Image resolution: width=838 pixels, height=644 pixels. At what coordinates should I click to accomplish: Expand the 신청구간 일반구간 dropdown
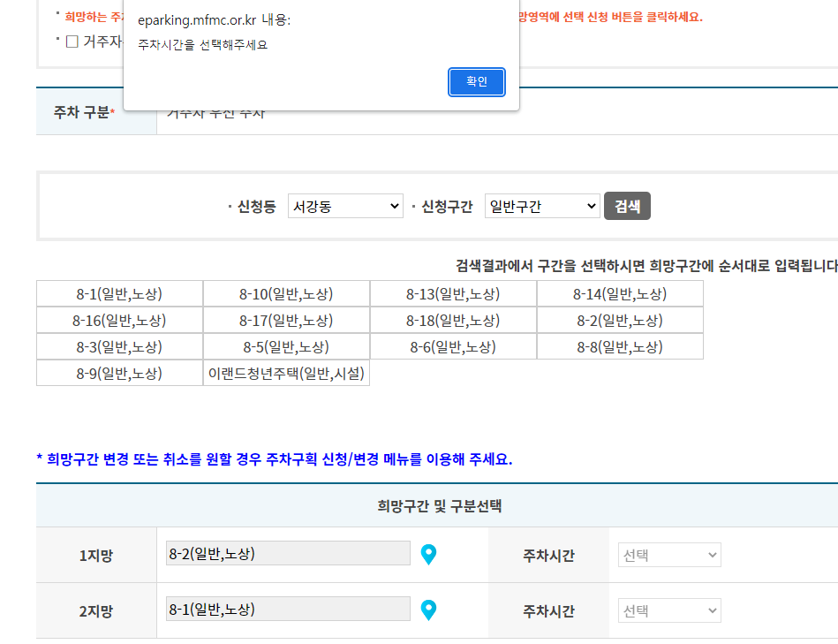pyautogui.click(x=542, y=207)
